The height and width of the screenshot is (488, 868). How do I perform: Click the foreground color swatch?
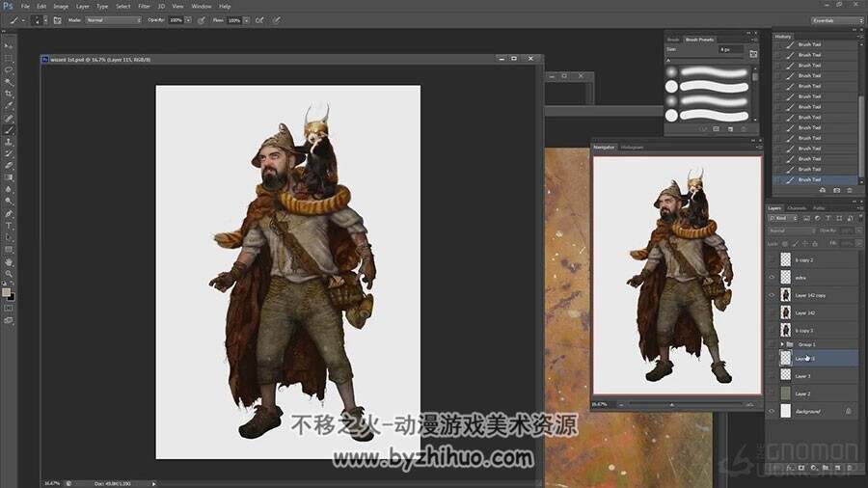click(6, 292)
